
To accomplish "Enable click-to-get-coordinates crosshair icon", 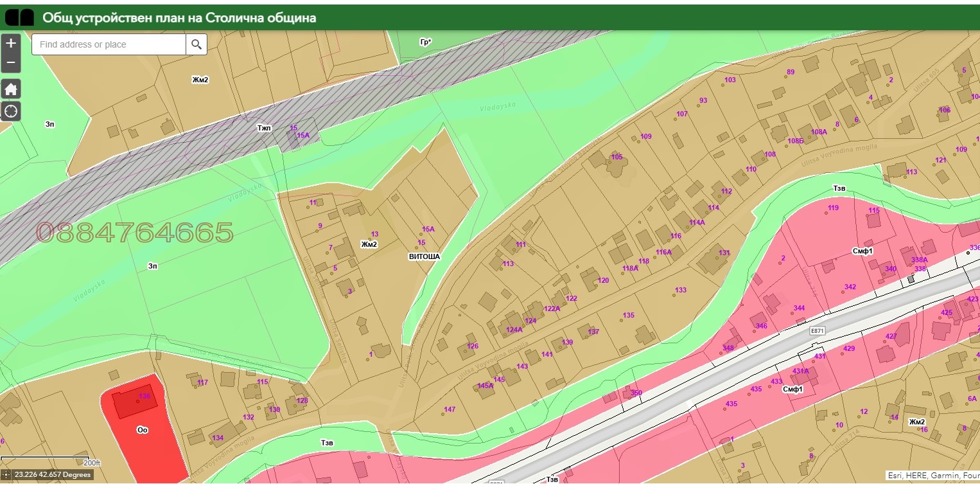I will tap(6, 475).
